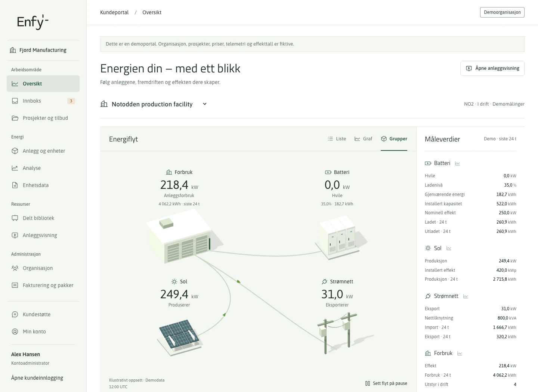Click the Utstyr i drift row

click(x=470, y=385)
